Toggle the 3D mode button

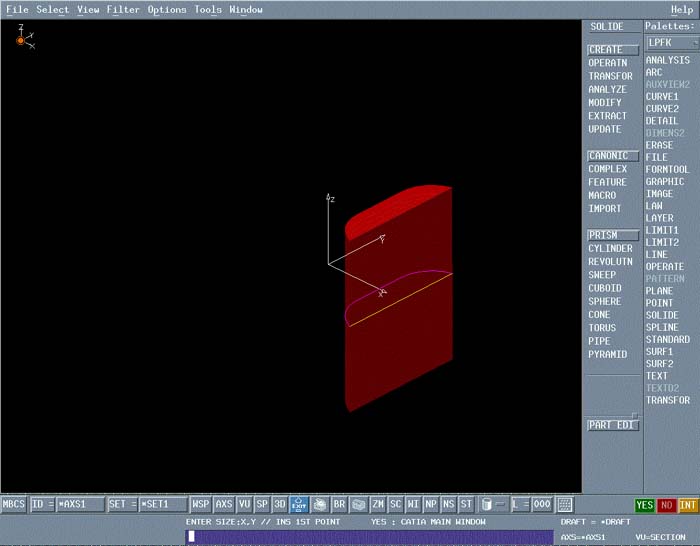(280, 505)
